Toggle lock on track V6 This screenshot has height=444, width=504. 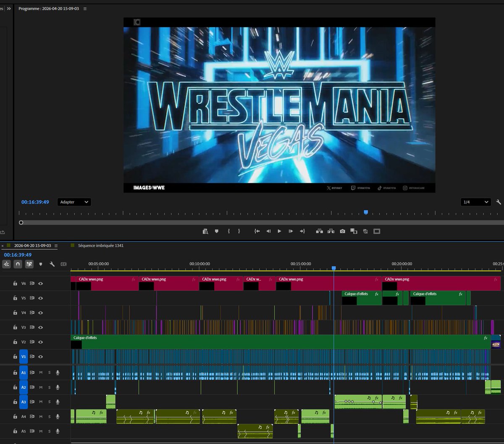point(15,284)
